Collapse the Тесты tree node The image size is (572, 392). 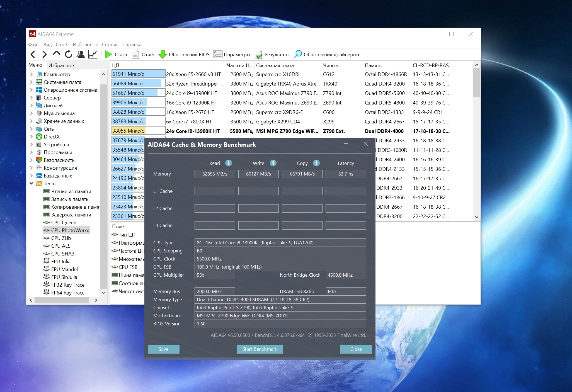pos(31,184)
